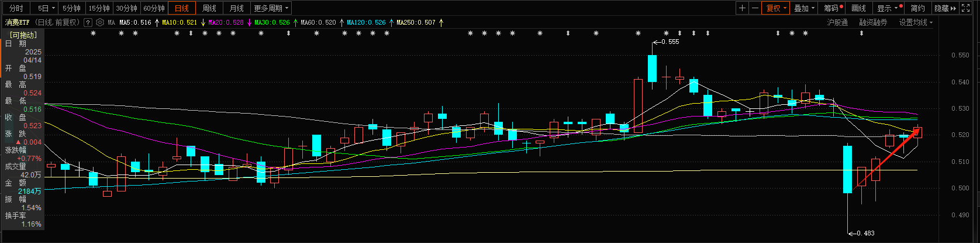Select the 日线 daily chart tab
980x243 pixels.
pyautogui.click(x=182, y=8)
